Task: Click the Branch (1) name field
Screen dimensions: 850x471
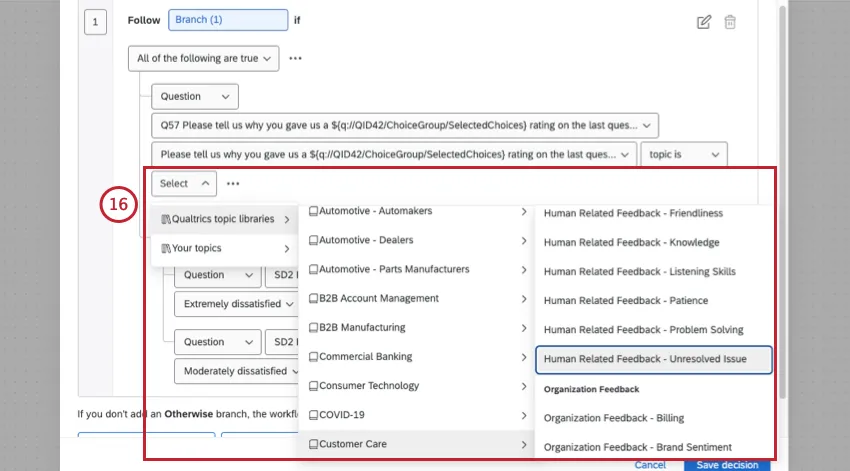Action: [x=228, y=20]
